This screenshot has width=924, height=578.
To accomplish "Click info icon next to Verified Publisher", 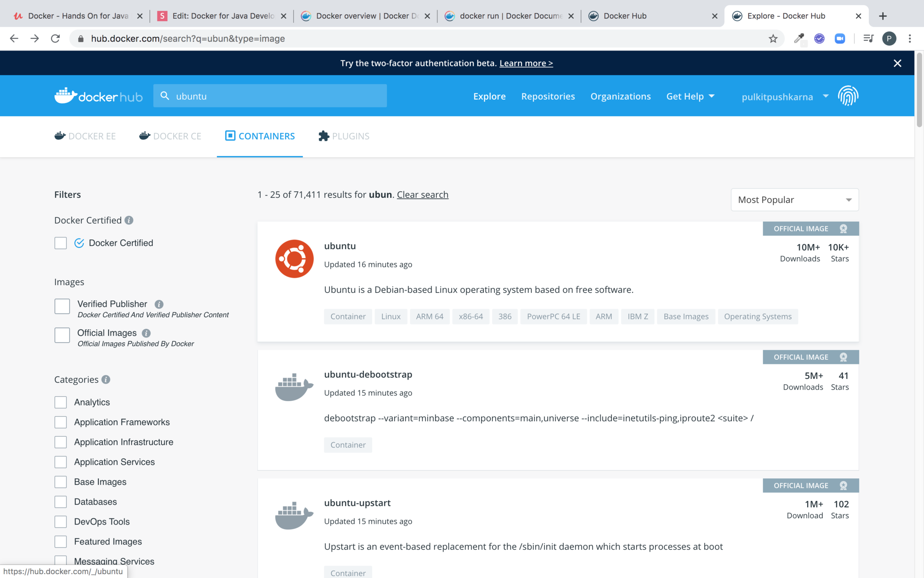I will 159,304.
